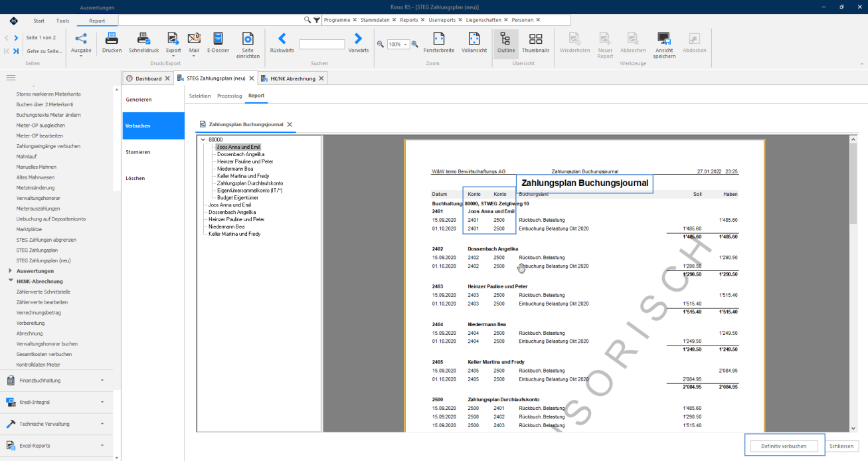Collapse the 80000 tree node
The image size is (868, 461).
tap(203, 139)
